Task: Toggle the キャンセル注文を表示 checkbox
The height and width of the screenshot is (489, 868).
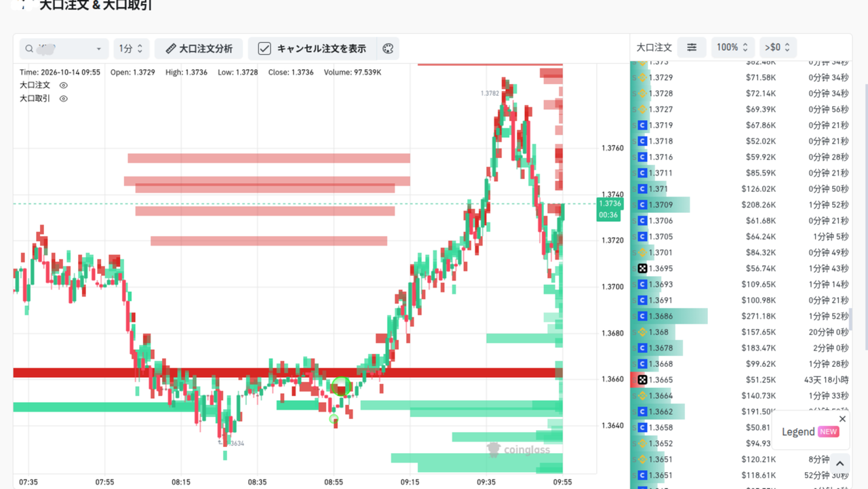Action: pos(264,49)
